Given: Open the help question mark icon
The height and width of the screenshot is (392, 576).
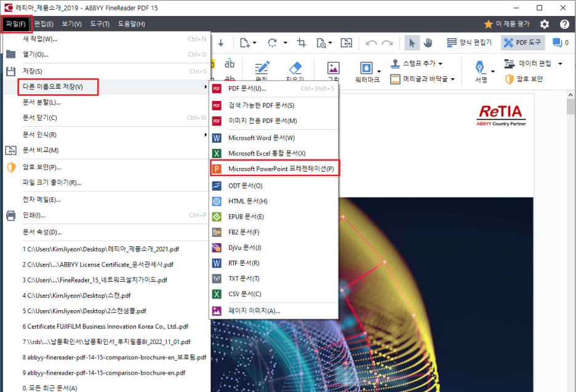Looking at the screenshot, I should click(x=564, y=24).
